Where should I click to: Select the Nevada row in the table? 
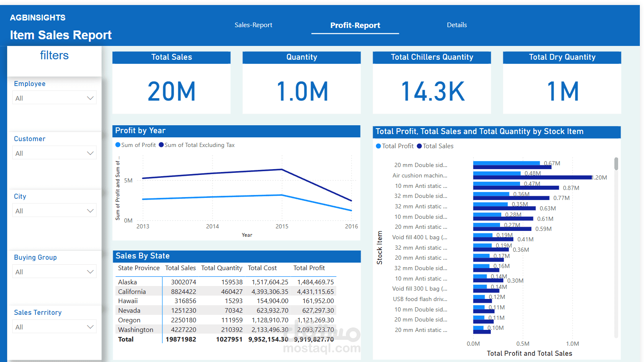click(226, 311)
